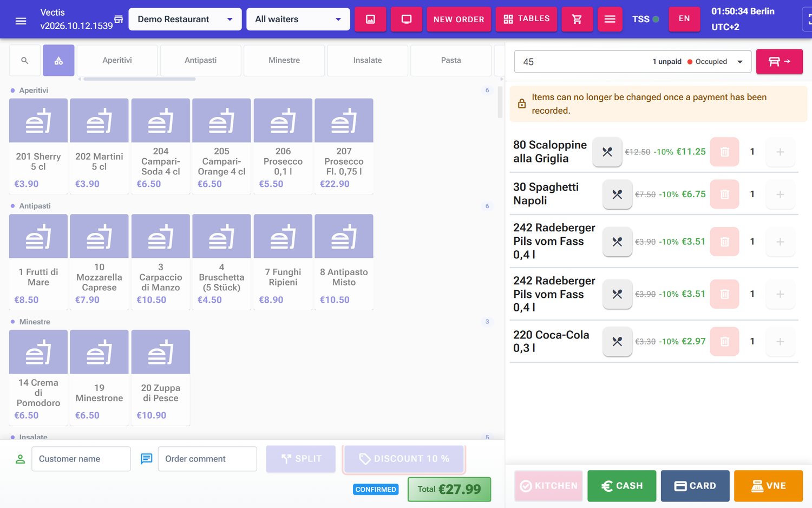Click the order comment chat icon
The width and height of the screenshot is (812, 508).
click(x=146, y=459)
